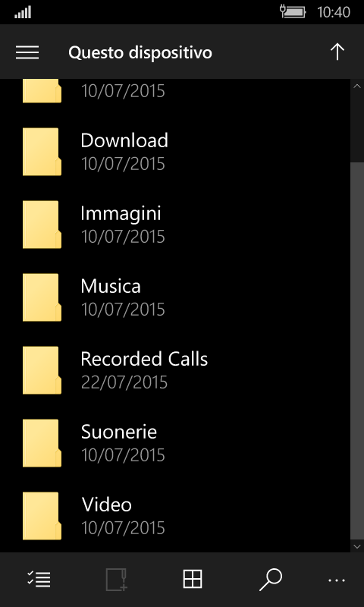
Task: Click the Video folder icon
Action: [x=42, y=516]
